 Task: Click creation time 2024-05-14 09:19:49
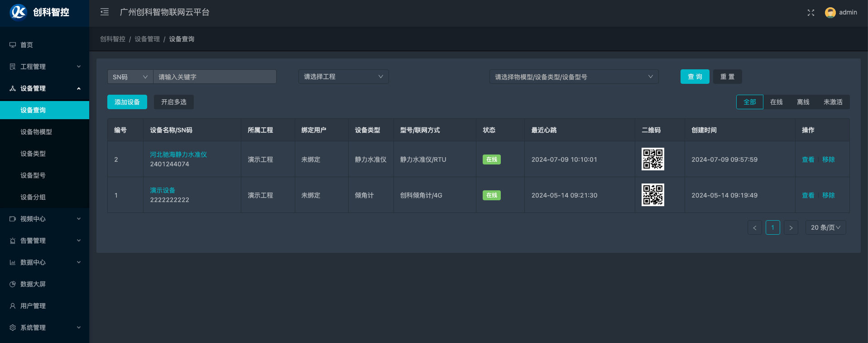pos(724,195)
